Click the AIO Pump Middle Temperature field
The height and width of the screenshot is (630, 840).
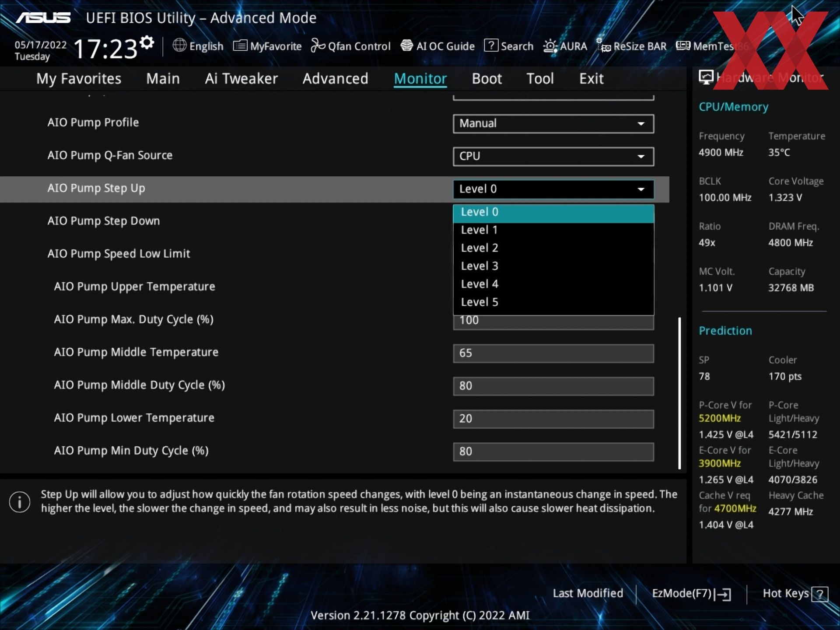(x=553, y=353)
